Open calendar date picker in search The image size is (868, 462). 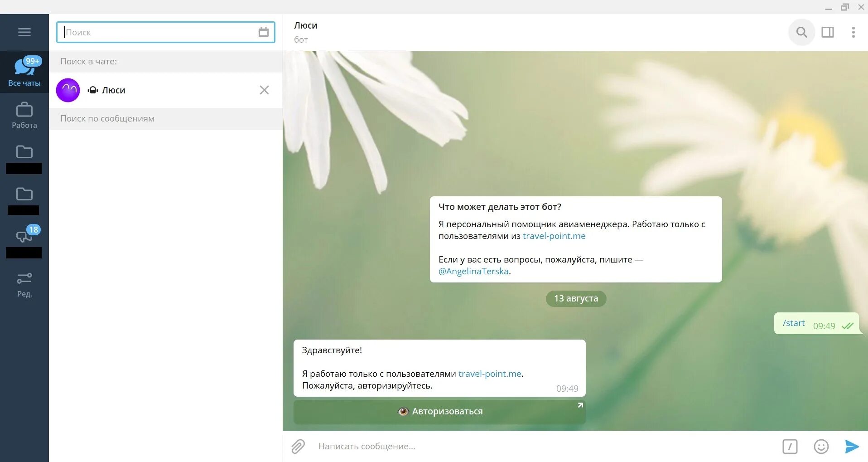[x=264, y=32]
